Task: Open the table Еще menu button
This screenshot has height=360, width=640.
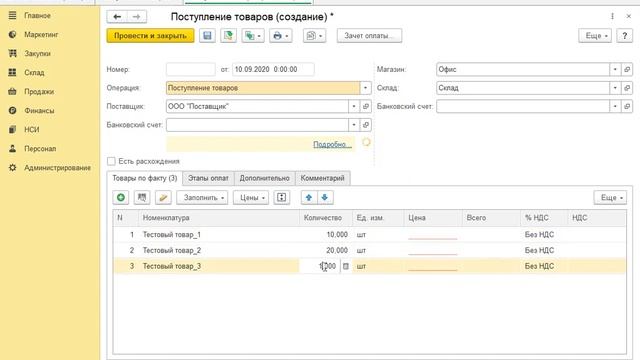Action: 610,198
